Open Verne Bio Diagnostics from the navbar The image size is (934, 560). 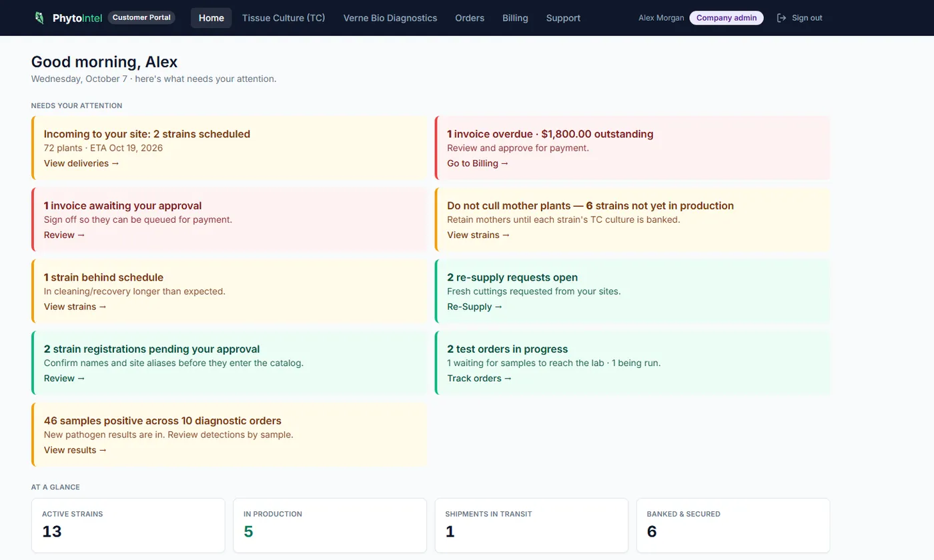pyautogui.click(x=390, y=18)
